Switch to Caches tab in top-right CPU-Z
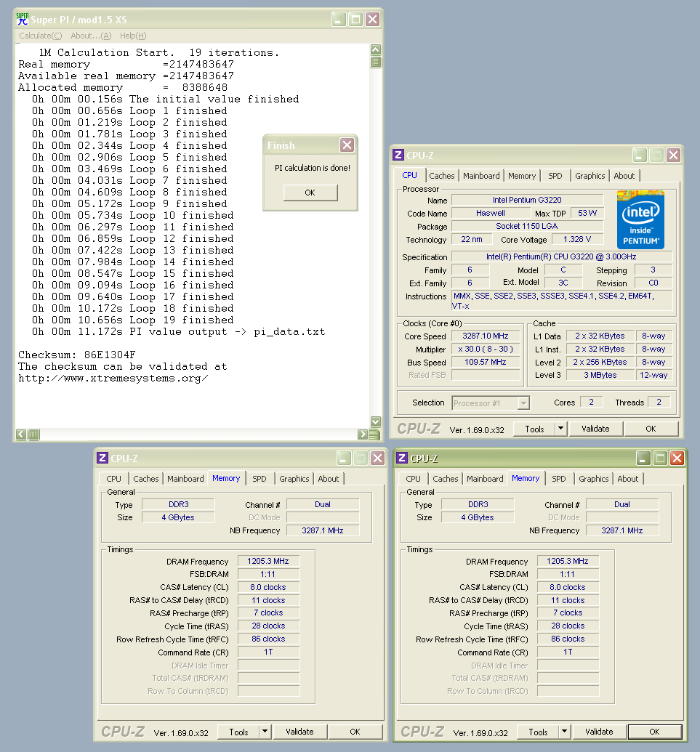 coord(441,176)
